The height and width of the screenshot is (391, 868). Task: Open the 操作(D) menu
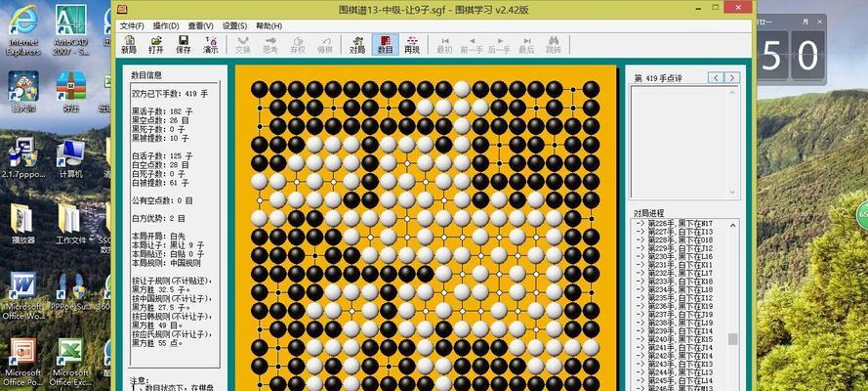[166, 26]
